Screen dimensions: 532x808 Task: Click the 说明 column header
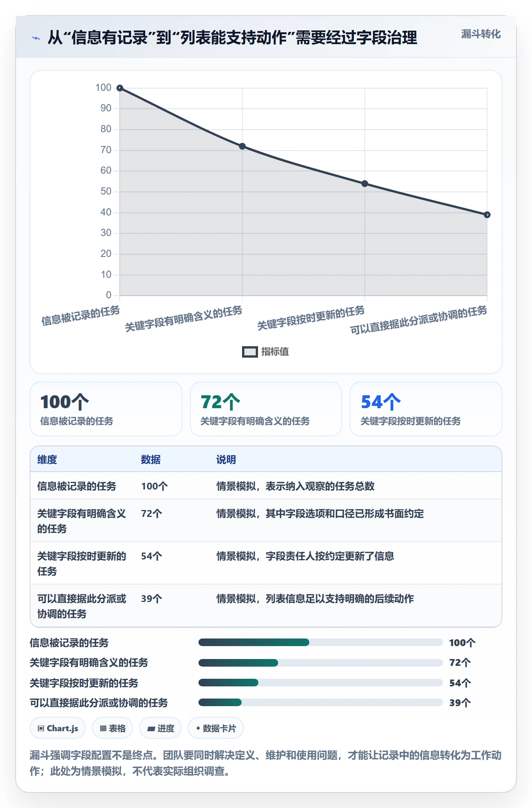tap(226, 459)
